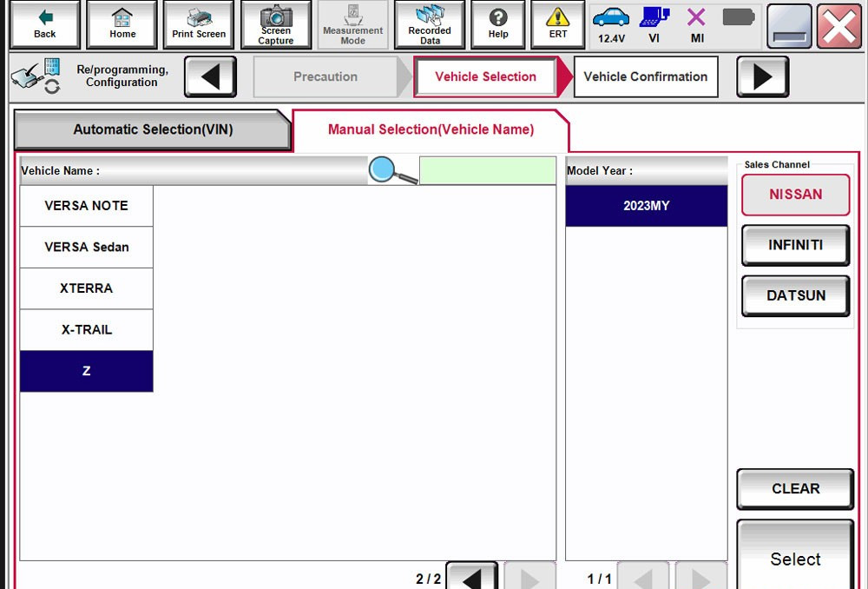Go back using the workflow left arrow
Image resolution: width=868 pixels, height=589 pixels.
pyautogui.click(x=210, y=76)
